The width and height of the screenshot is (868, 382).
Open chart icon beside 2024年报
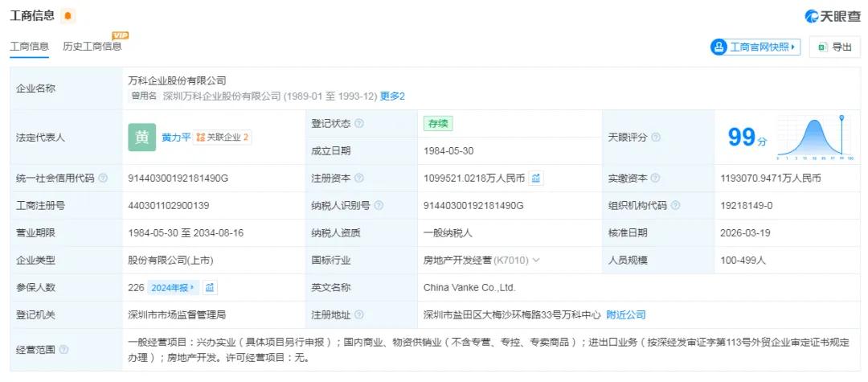(210, 288)
